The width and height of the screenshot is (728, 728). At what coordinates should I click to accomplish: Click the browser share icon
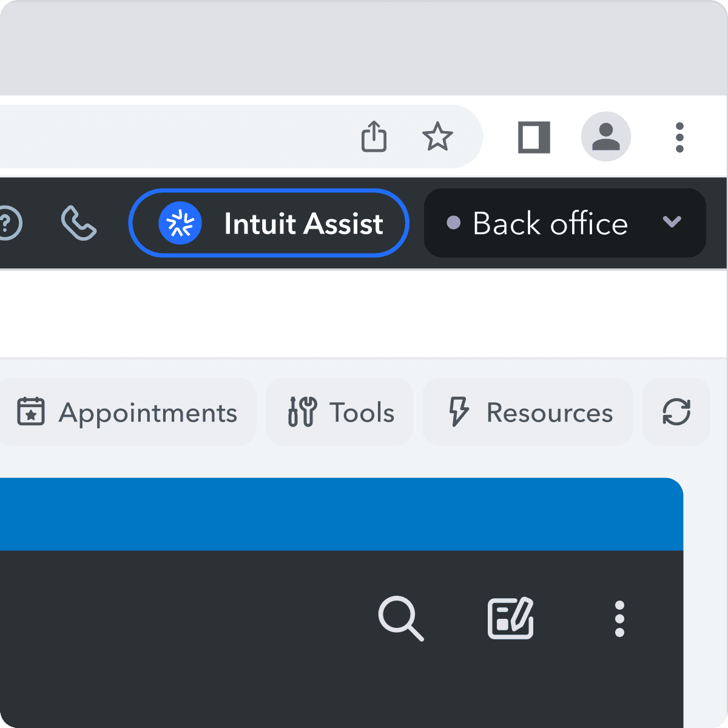coord(374,137)
